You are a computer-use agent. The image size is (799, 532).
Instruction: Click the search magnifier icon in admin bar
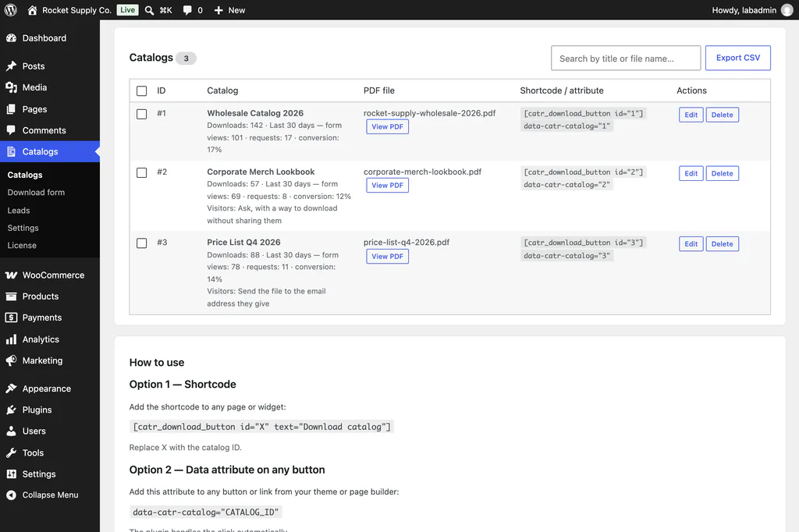click(149, 10)
